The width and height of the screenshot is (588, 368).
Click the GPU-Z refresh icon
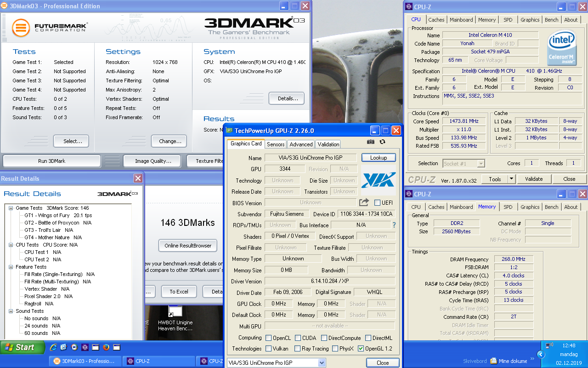pos(382,142)
